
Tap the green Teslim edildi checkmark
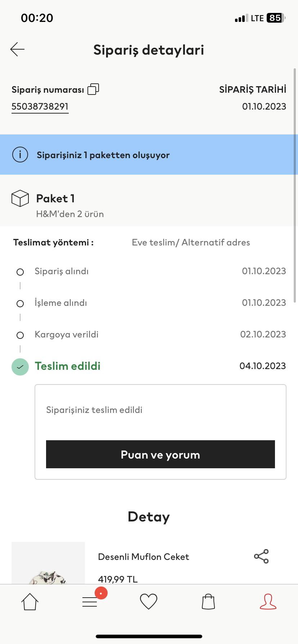20,367
